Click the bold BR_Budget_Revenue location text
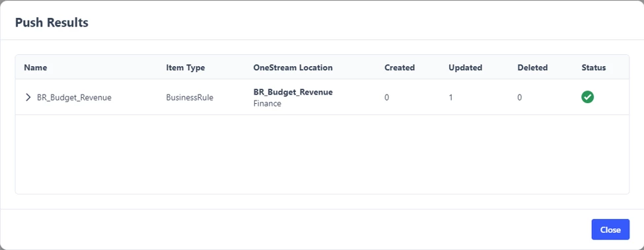Viewport: 644px width, 250px height. point(293,92)
